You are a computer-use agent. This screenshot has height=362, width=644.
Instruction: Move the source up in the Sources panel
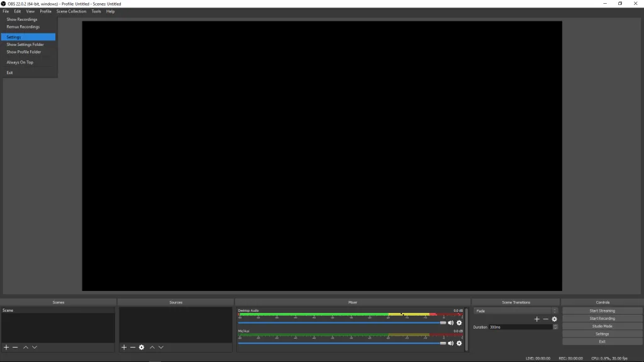click(x=152, y=348)
